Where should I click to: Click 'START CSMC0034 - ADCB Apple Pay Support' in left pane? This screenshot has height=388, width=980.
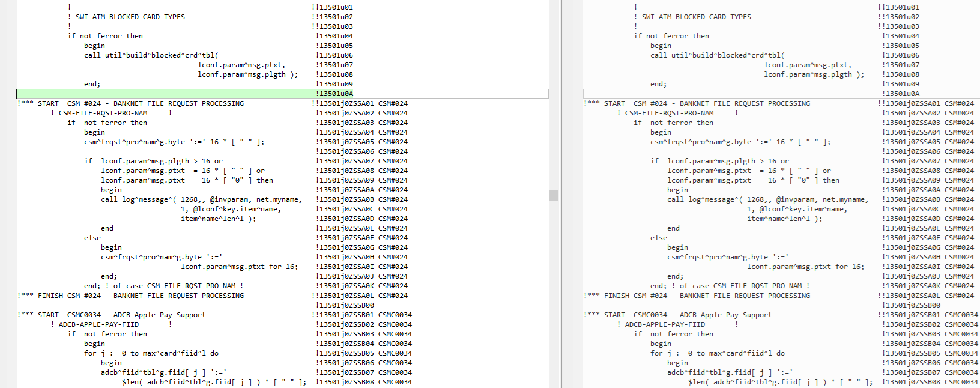pyautogui.click(x=112, y=315)
